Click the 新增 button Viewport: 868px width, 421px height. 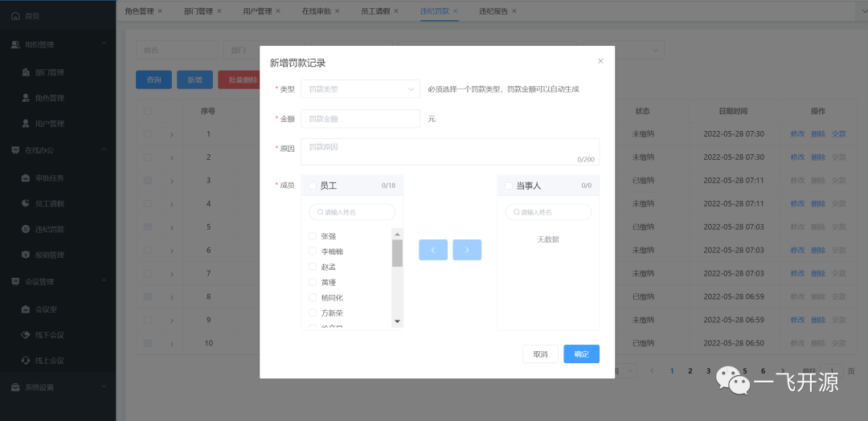(x=194, y=80)
